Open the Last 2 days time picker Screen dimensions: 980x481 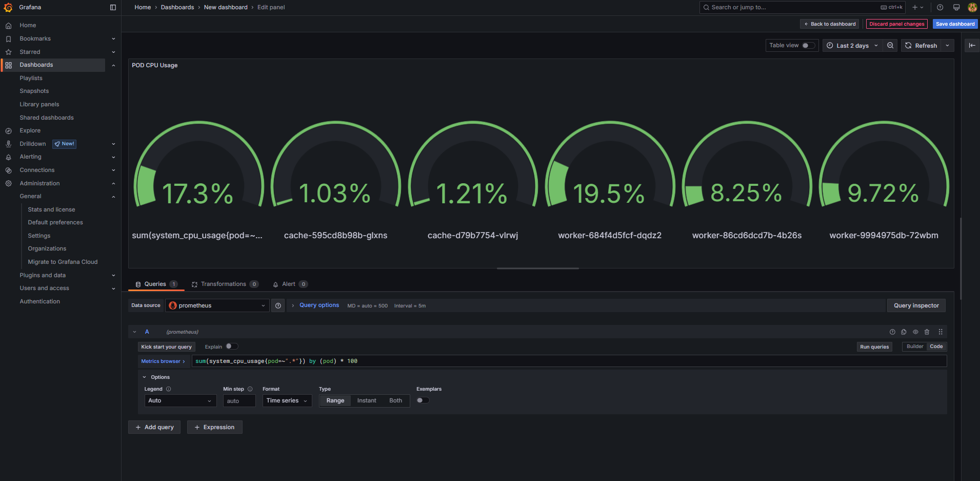point(852,45)
